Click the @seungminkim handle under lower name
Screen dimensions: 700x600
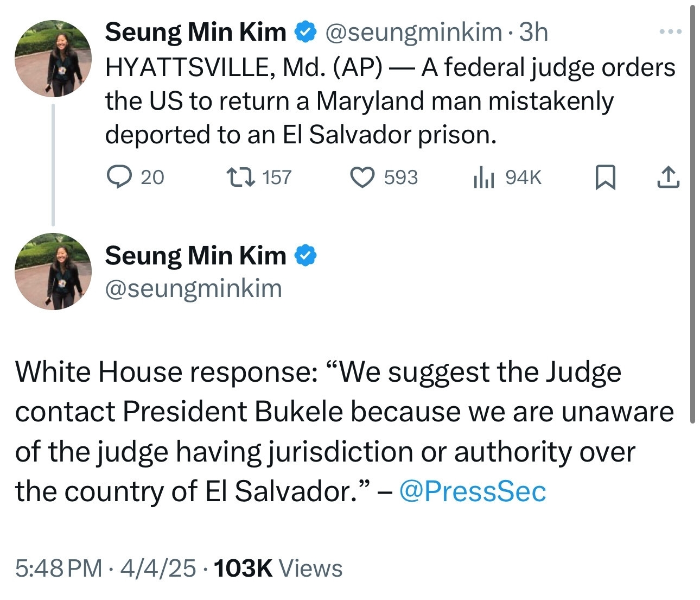pos(193,288)
